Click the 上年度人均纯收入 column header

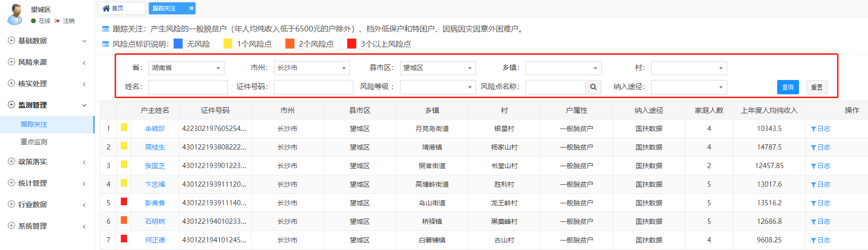point(769,110)
